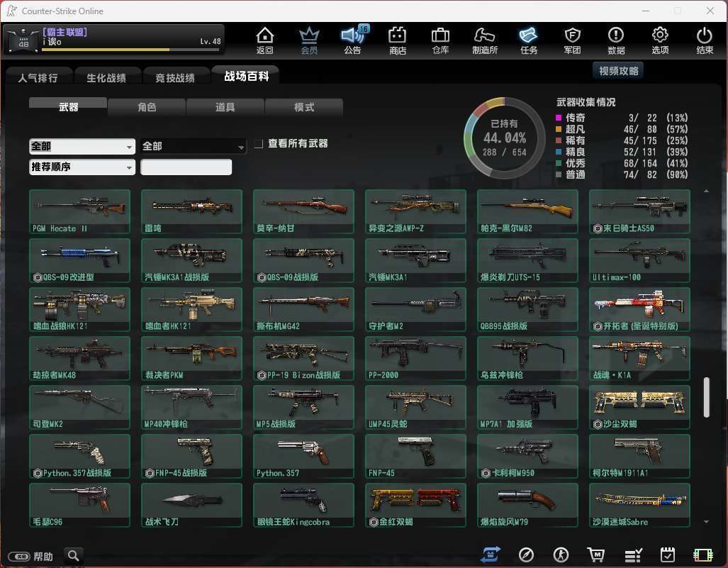Open the 会员 crown icon
The width and height of the screenshot is (728, 568).
[309, 40]
